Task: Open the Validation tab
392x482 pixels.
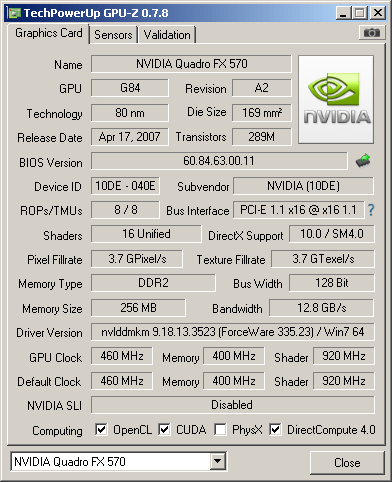Action: pyautogui.click(x=167, y=35)
